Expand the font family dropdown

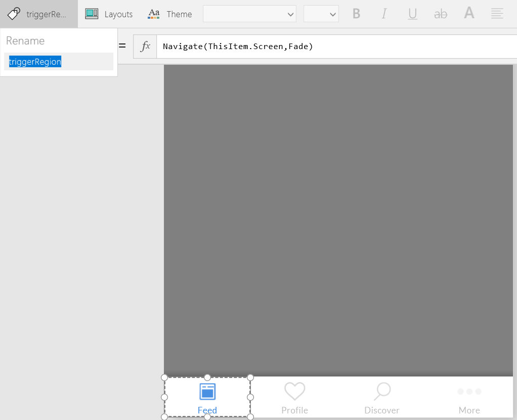coord(249,14)
